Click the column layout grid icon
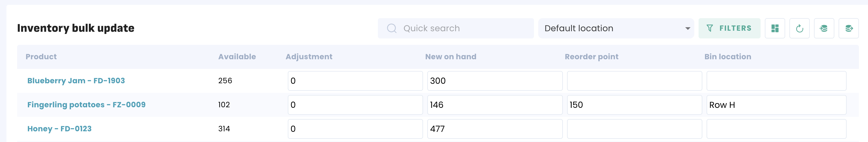This screenshot has width=868, height=142. pos(775,28)
